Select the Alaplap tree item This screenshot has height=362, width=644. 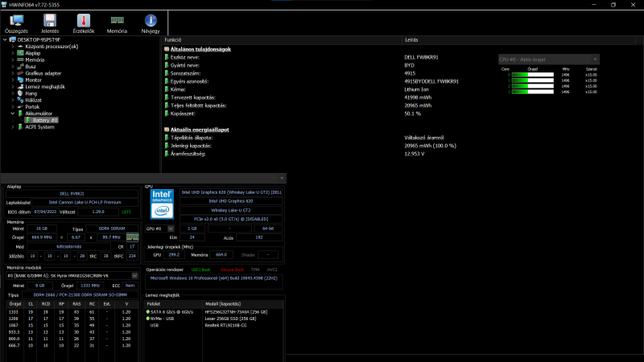click(33, 53)
